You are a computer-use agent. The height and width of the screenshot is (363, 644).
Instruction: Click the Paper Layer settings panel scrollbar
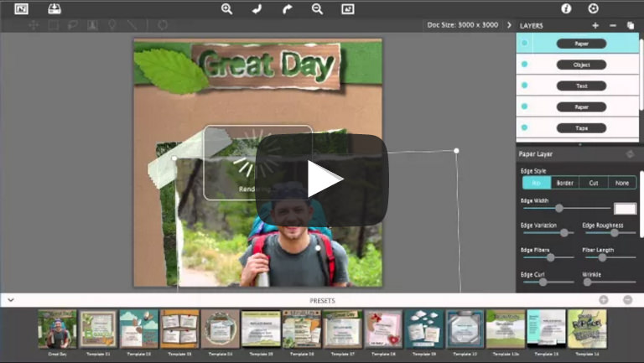641,203
